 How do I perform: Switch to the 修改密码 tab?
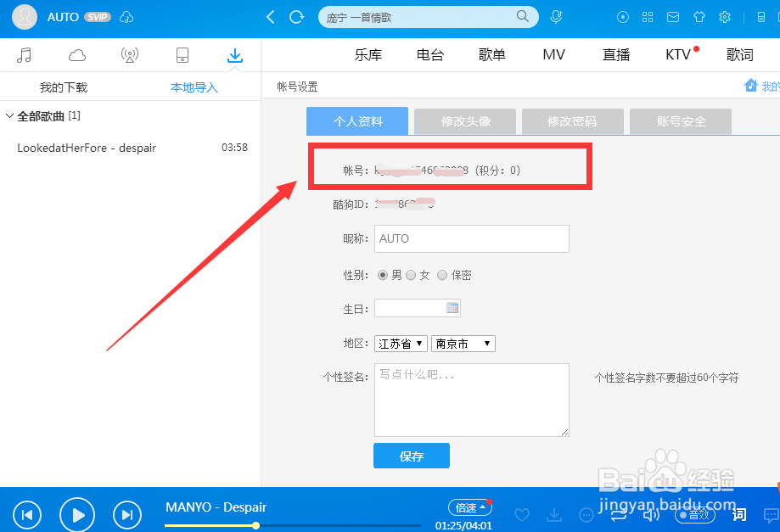(573, 121)
